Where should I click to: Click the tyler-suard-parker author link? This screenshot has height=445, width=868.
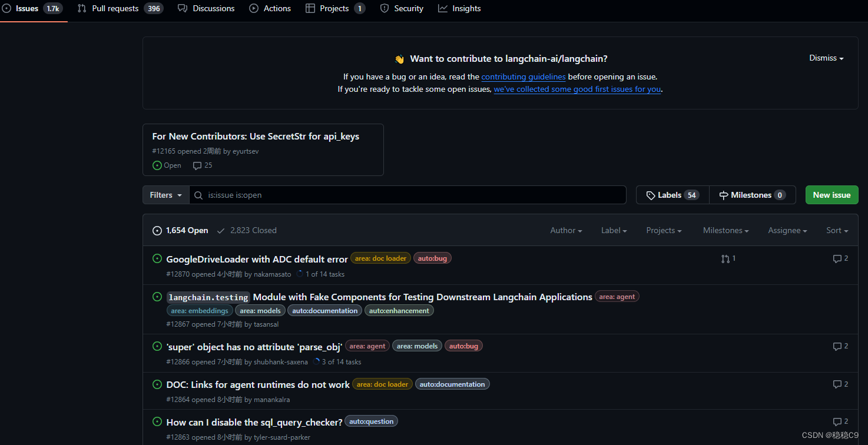pyautogui.click(x=282, y=437)
